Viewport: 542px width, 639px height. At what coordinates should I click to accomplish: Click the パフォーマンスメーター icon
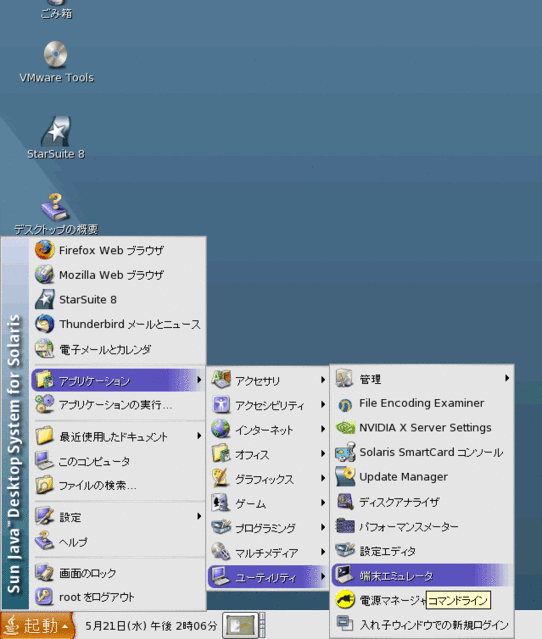(x=345, y=527)
